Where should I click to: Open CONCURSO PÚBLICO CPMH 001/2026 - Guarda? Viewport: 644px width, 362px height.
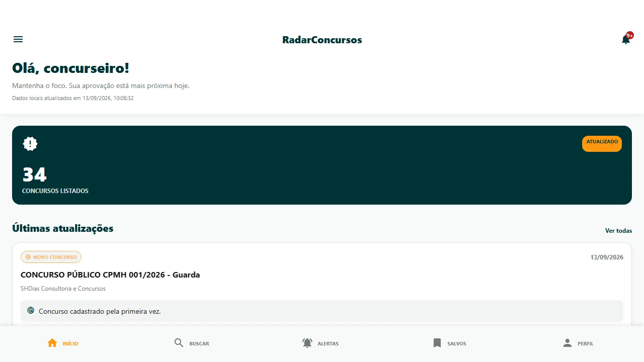tap(110, 275)
